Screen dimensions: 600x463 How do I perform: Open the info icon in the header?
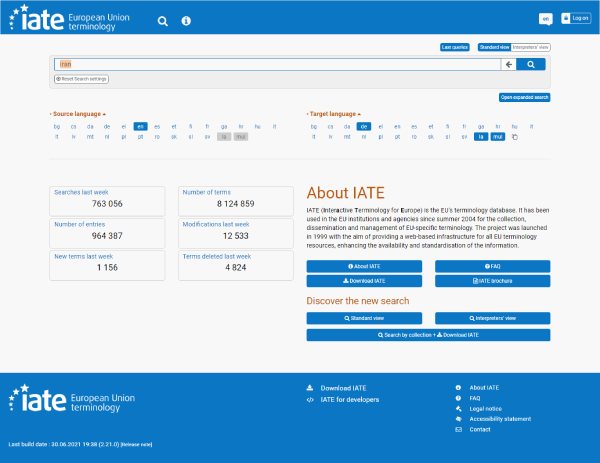point(185,20)
